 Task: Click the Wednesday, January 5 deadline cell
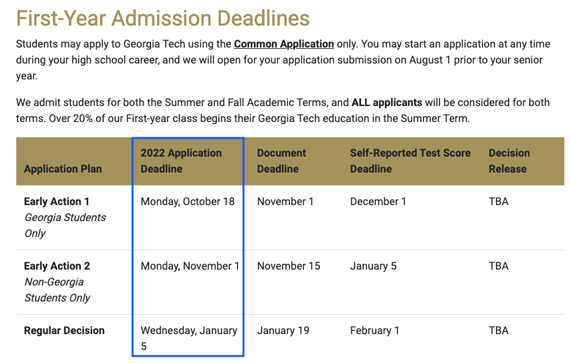[x=189, y=338]
